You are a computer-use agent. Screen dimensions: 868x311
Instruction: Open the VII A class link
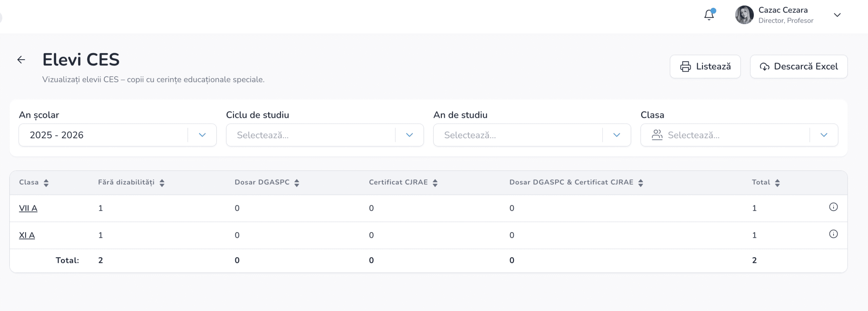[28, 208]
